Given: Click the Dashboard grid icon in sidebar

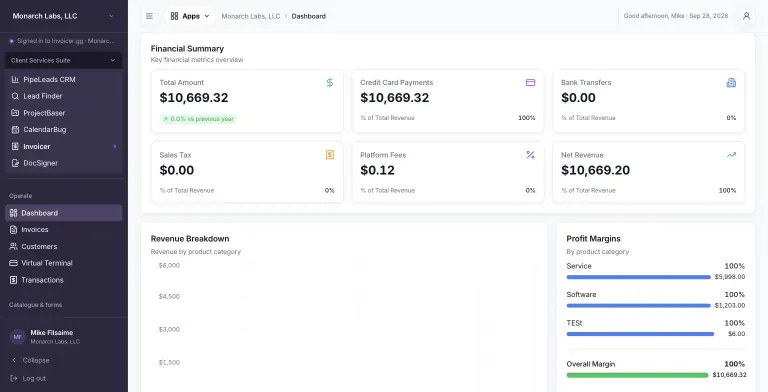Looking at the screenshot, I should 13,213.
